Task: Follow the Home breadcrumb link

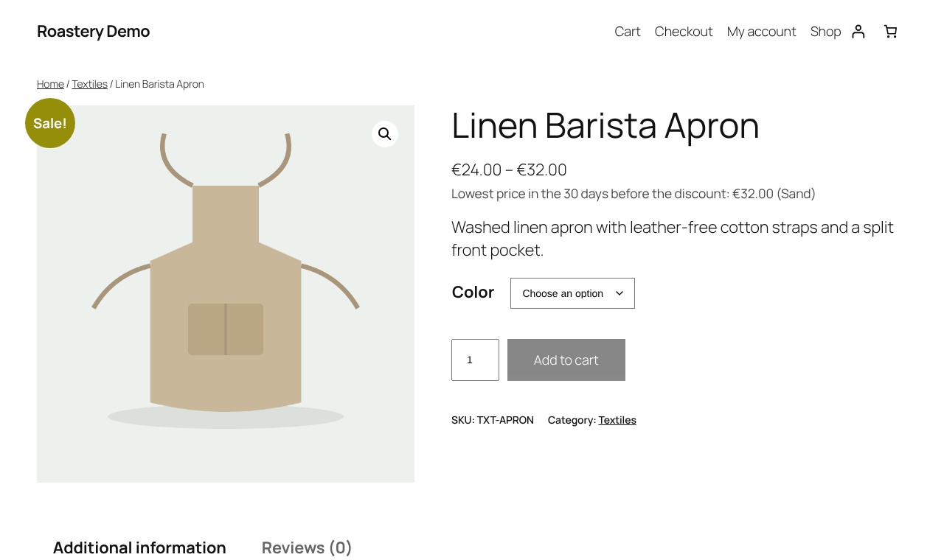Action: (x=50, y=84)
